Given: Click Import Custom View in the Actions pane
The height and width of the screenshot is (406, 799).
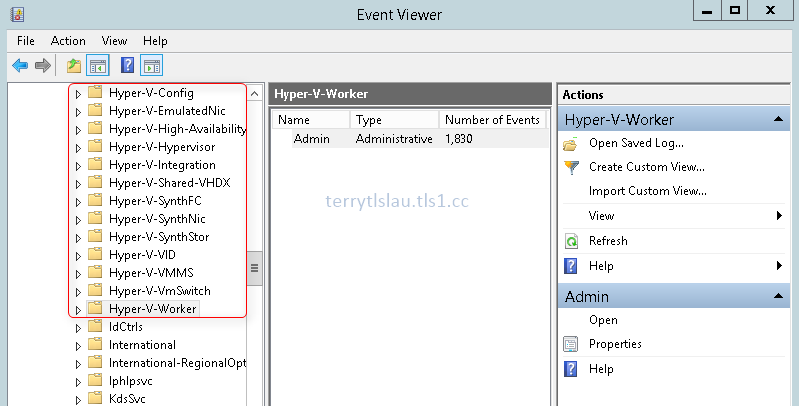Looking at the screenshot, I should point(648,191).
